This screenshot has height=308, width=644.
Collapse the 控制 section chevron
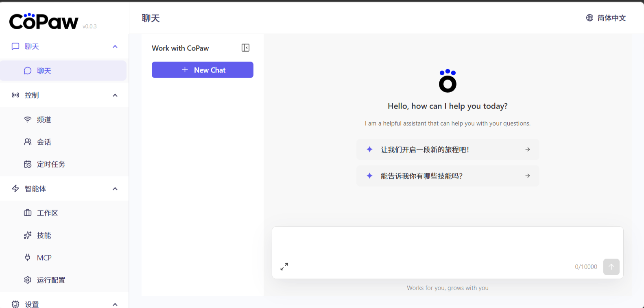[115, 95]
